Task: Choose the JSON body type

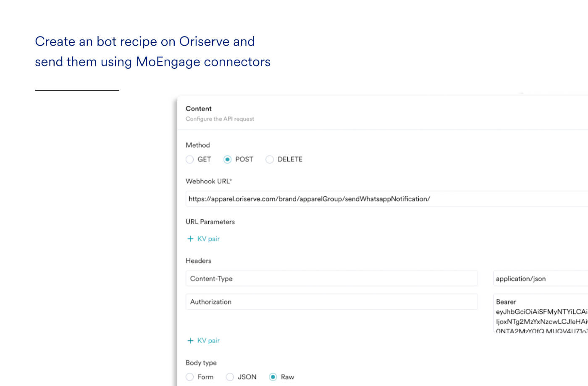Action: tap(230, 377)
